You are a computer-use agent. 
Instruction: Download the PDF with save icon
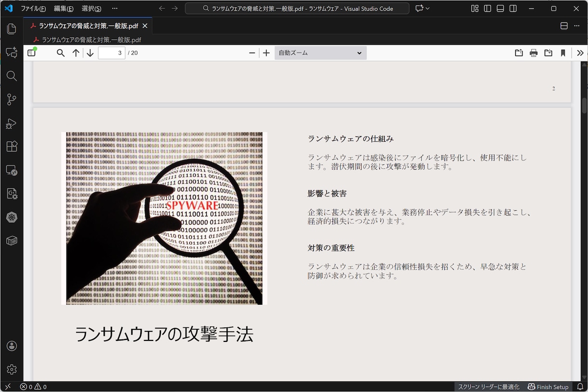548,53
